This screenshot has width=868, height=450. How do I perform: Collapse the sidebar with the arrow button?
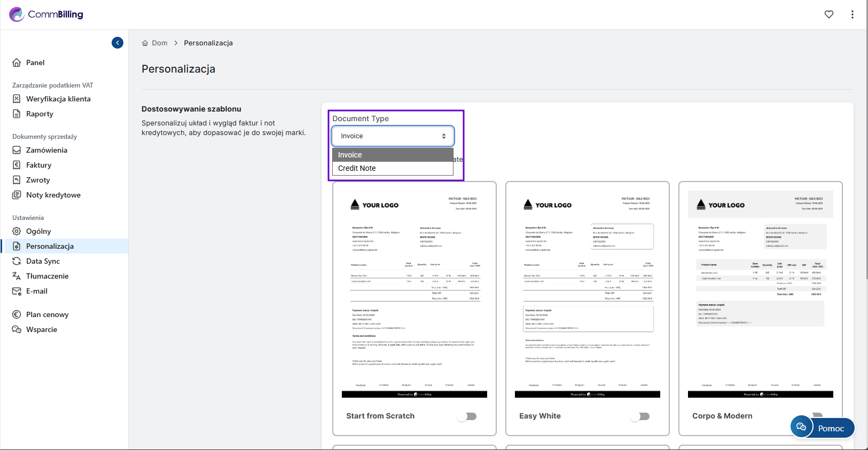[x=118, y=43]
